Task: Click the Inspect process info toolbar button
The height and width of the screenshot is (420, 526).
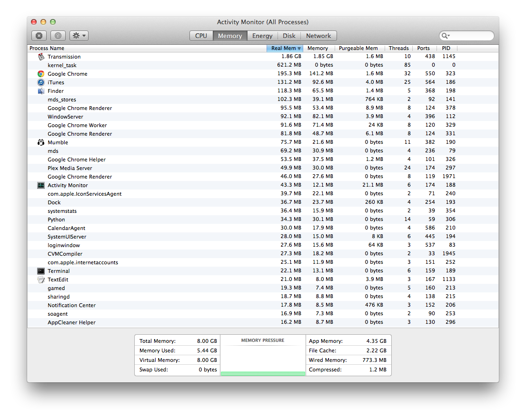Action: click(x=58, y=36)
